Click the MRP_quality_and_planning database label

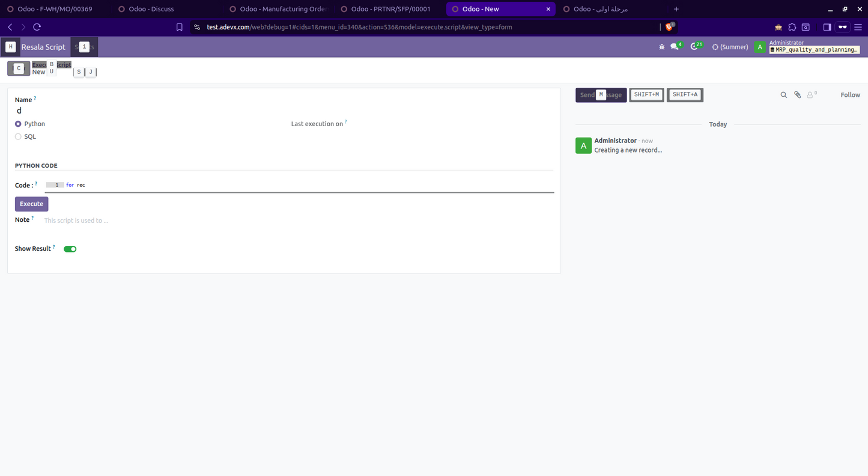tap(815, 50)
